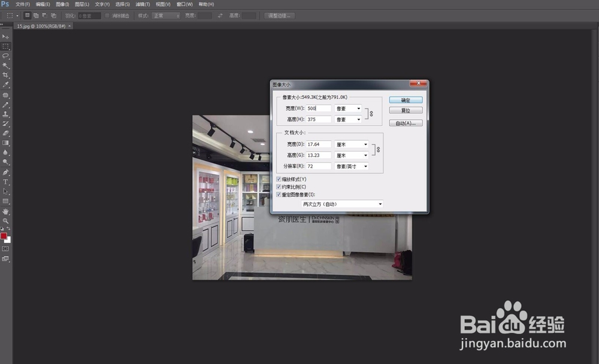Open marquee tool preset picker arrow

17,16
